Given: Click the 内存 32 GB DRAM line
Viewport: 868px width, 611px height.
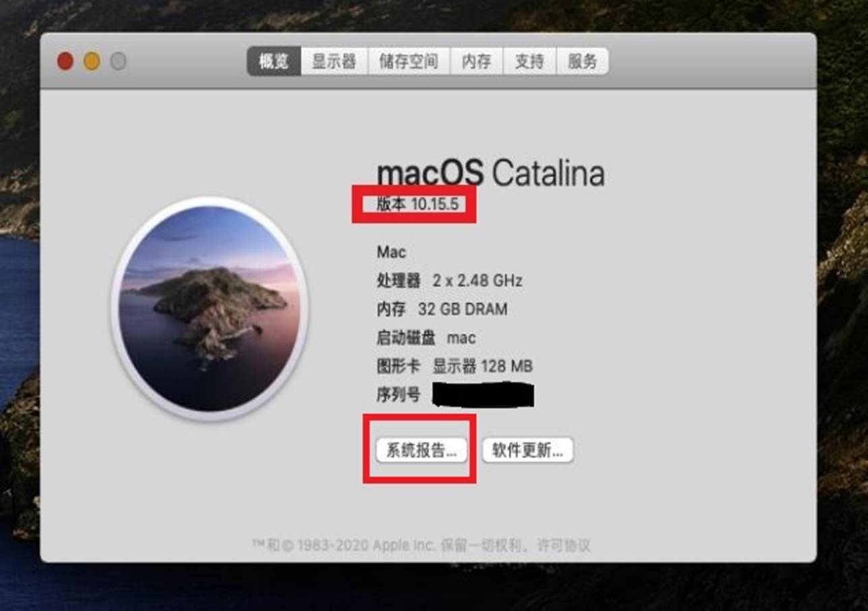Looking at the screenshot, I should pos(442,309).
